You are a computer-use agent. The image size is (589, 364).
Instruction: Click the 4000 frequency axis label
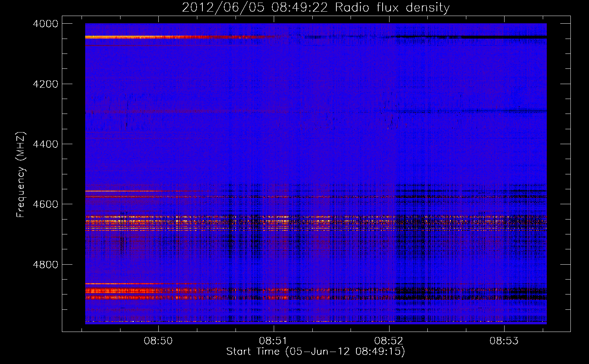tap(46, 24)
